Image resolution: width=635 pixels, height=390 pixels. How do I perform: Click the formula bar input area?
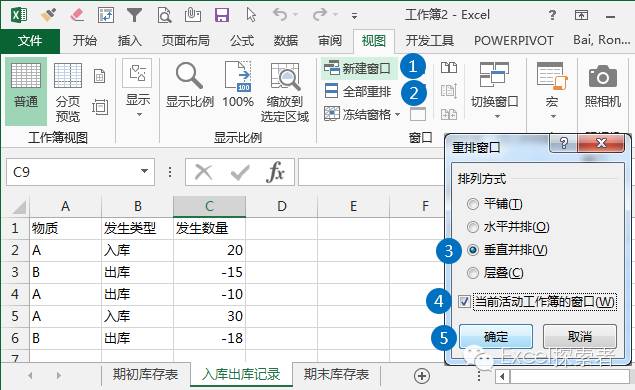(x=371, y=172)
